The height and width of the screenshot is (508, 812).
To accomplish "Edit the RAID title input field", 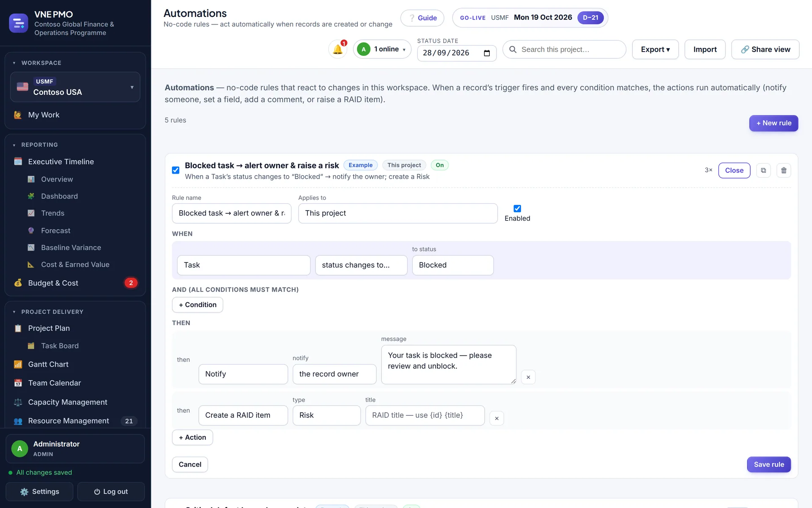I will (x=425, y=415).
